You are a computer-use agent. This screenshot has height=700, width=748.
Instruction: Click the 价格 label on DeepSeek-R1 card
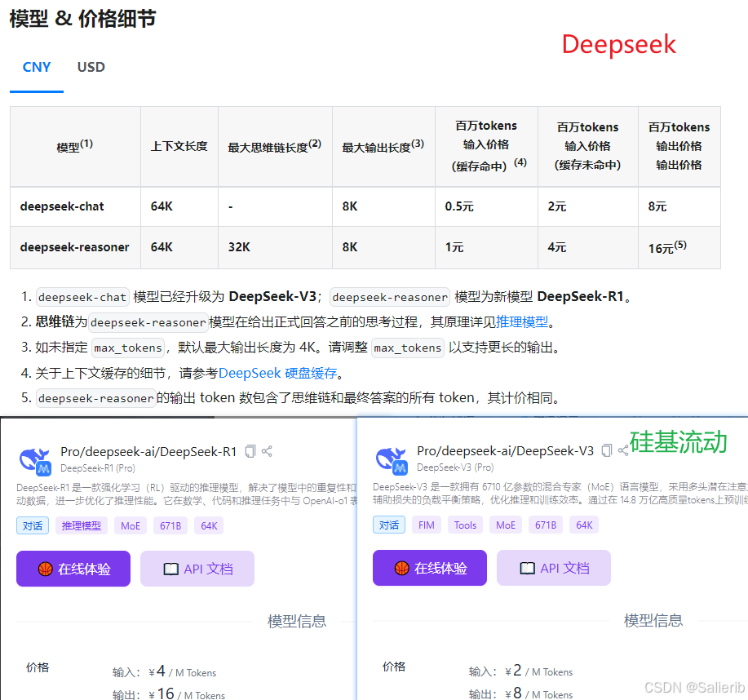click(38, 667)
